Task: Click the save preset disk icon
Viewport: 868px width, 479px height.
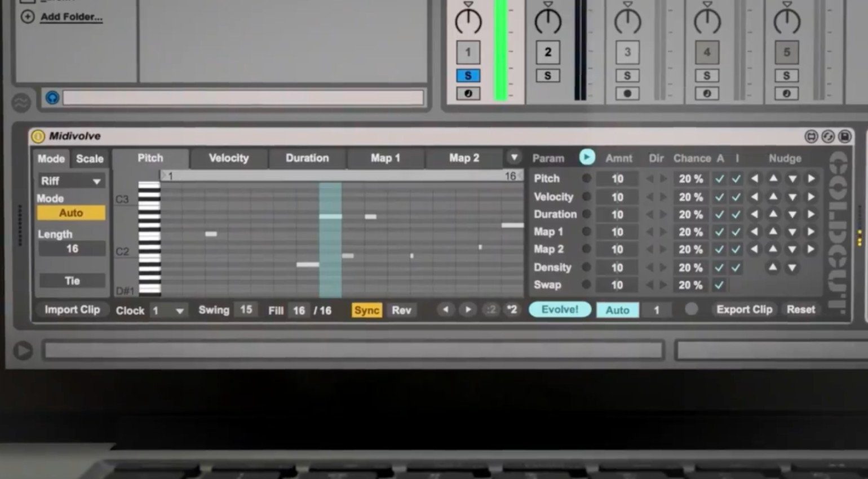Action: tap(844, 136)
